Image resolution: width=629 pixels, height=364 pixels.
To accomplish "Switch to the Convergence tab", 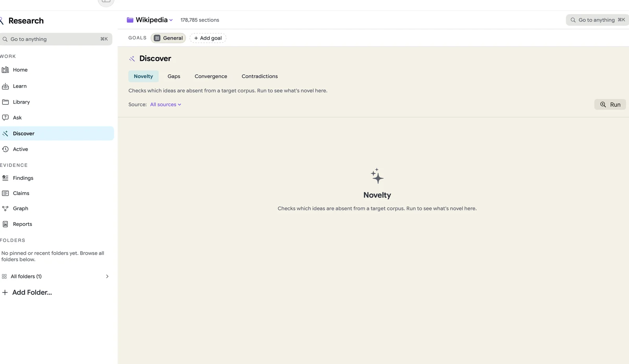I will (211, 76).
